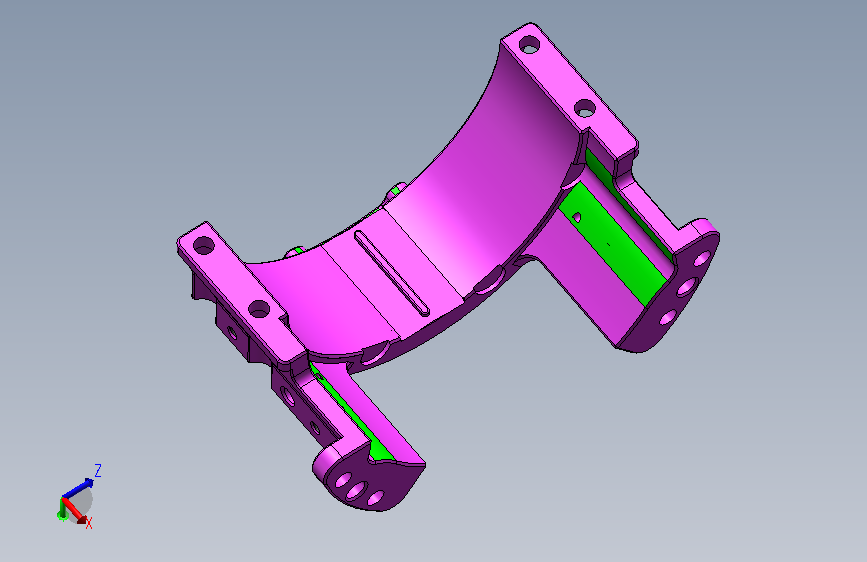This screenshot has height=562, width=867.
Task: Select the large green face with small hole
Action: tap(613, 243)
